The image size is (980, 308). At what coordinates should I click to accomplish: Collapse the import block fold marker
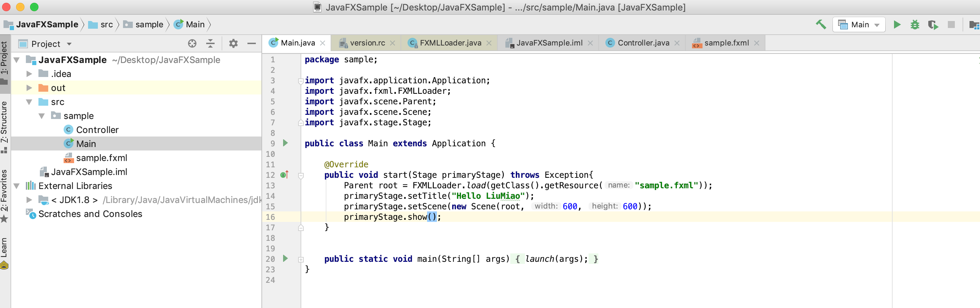[x=301, y=81]
